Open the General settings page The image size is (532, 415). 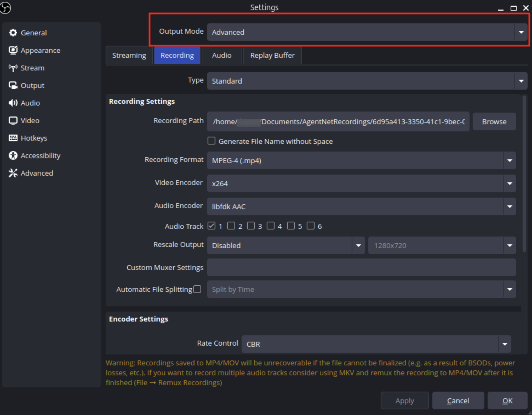point(52,33)
